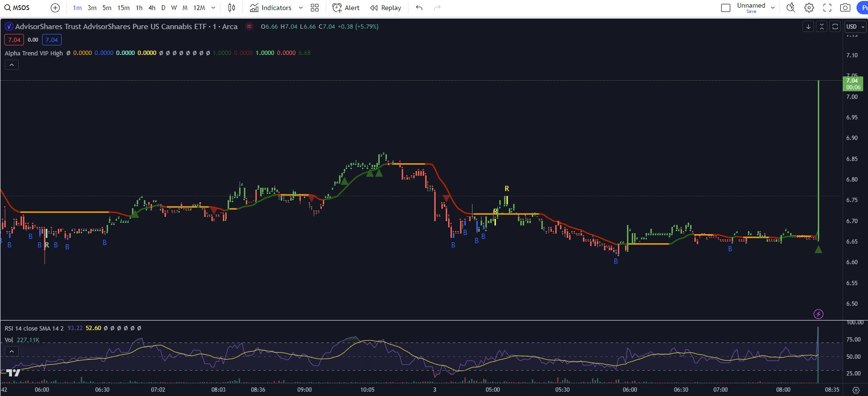Expand the manage layouts dropdown arrow

click(773, 8)
